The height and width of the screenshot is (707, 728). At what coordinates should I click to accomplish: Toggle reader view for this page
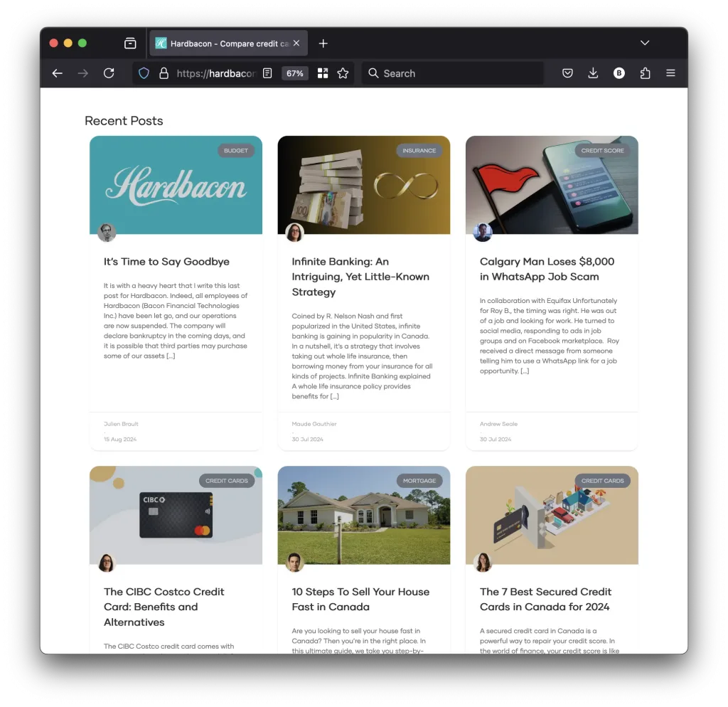[x=267, y=73]
